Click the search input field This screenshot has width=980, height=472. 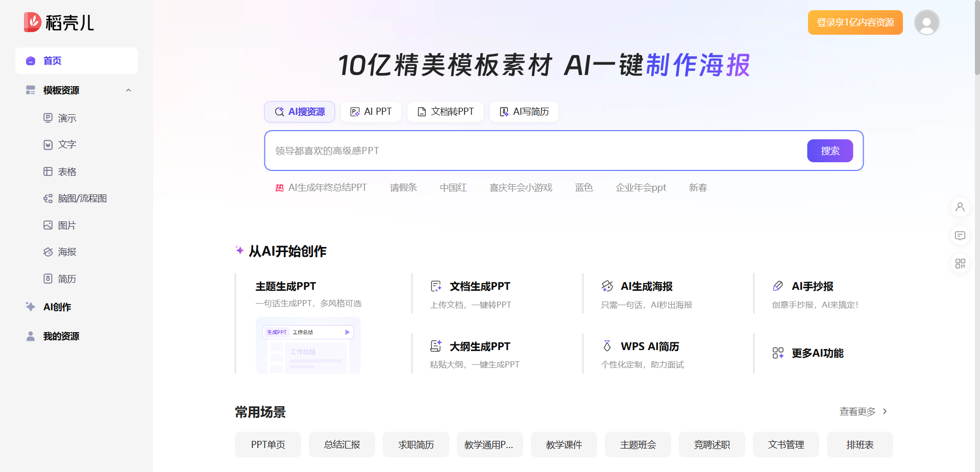510,151
